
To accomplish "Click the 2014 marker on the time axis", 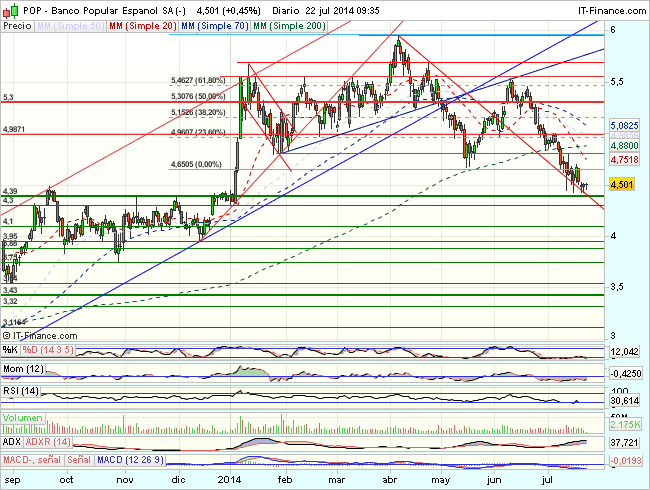I will [230, 479].
